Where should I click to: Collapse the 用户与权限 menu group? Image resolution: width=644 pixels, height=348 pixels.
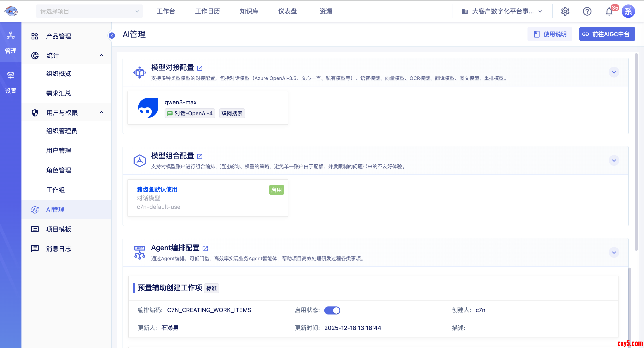(101, 113)
